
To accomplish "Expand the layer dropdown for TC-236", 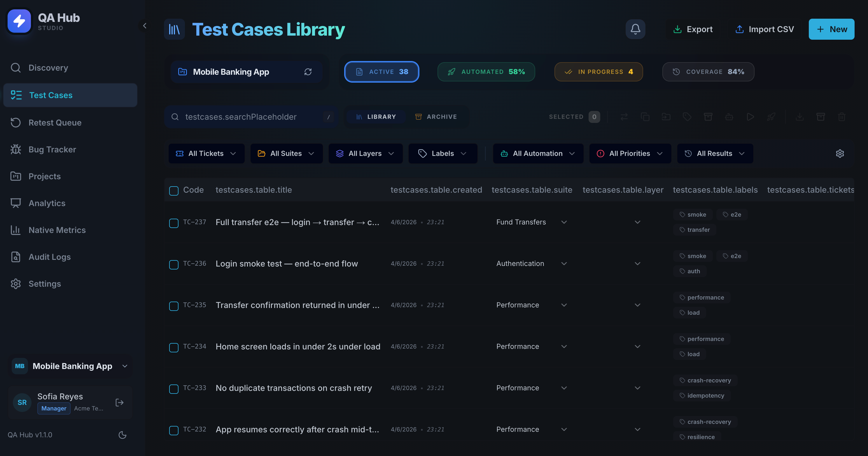I will pyautogui.click(x=638, y=264).
